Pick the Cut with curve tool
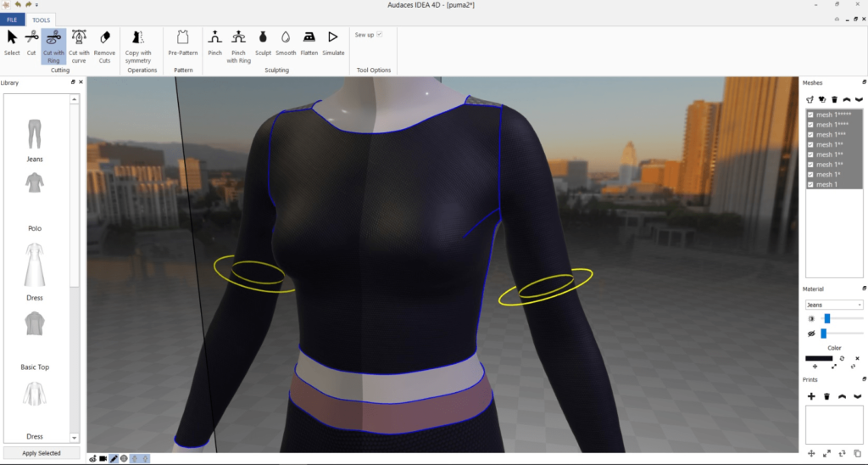Image resolution: width=868 pixels, height=465 pixels. [79, 47]
